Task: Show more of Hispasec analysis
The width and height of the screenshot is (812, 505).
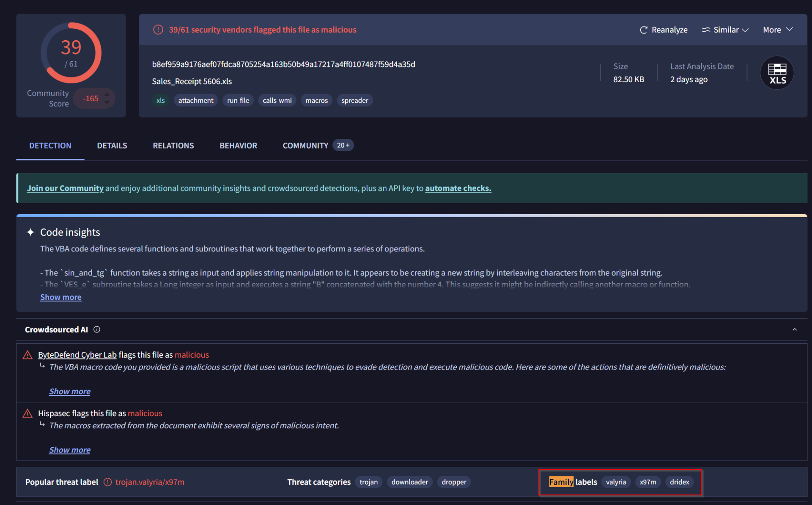Action: 70,450
